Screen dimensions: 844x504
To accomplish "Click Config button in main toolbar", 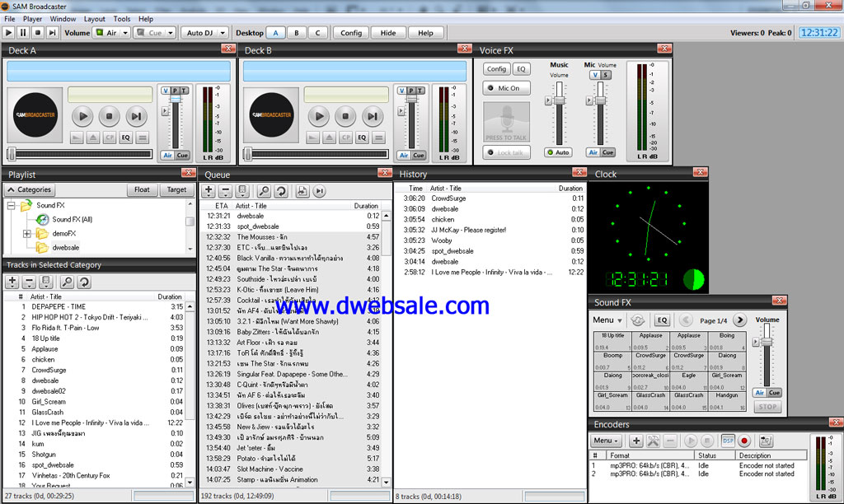I will coord(351,33).
